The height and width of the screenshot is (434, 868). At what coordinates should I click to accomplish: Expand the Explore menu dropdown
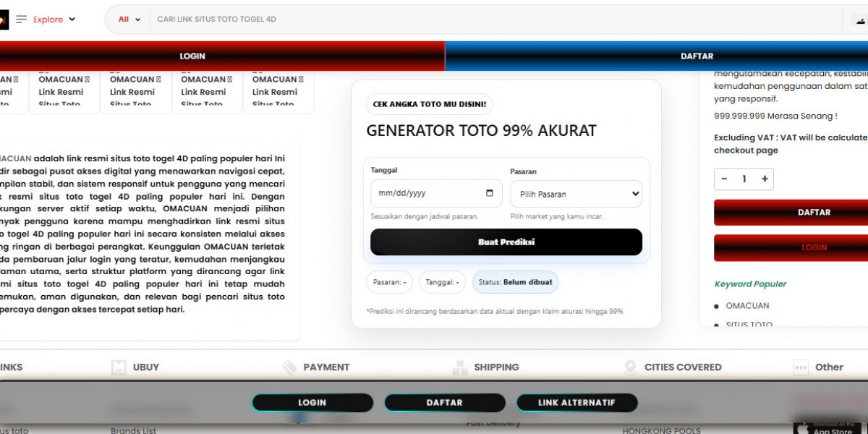(x=55, y=20)
